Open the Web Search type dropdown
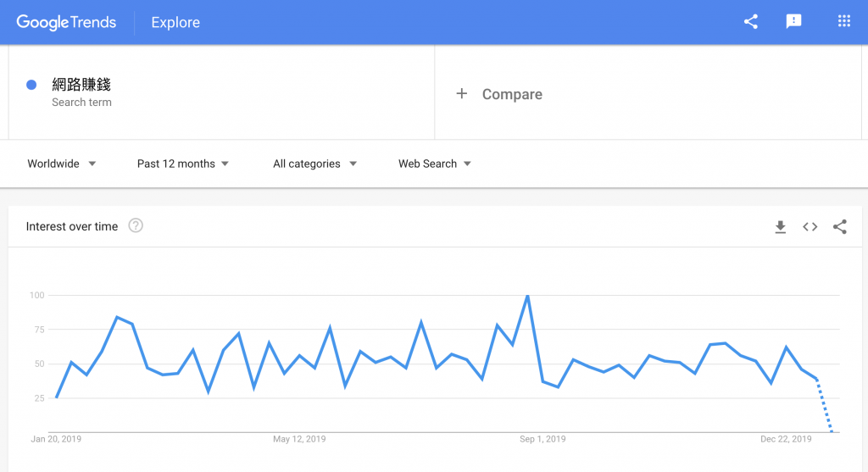 click(x=435, y=164)
